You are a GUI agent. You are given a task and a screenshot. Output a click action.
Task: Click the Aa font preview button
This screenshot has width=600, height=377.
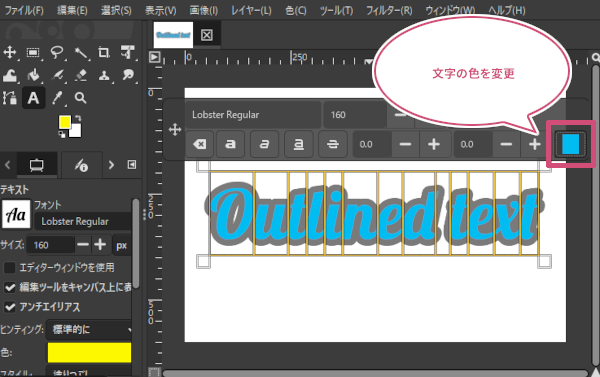tap(16, 214)
